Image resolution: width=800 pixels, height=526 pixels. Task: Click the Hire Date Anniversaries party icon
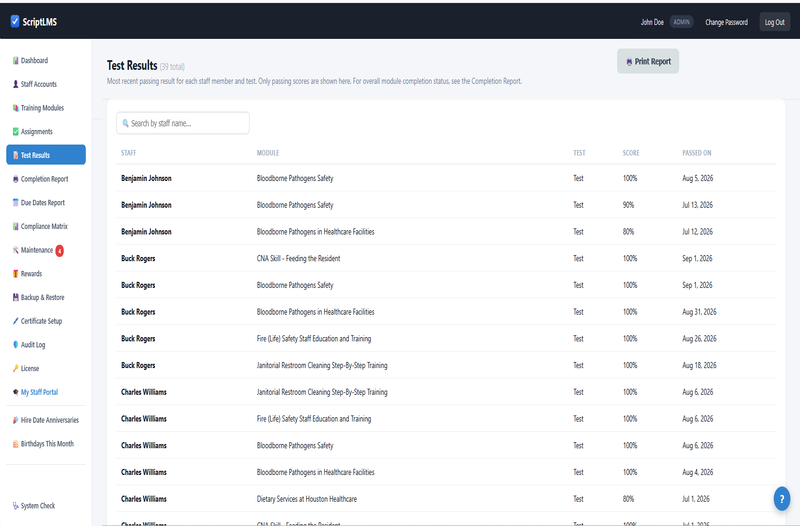point(15,420)
